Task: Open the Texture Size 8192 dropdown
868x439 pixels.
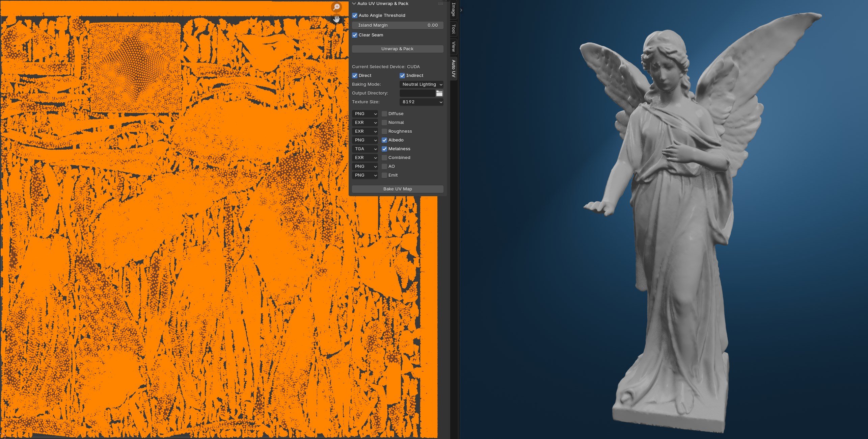Action: point(422,102)
